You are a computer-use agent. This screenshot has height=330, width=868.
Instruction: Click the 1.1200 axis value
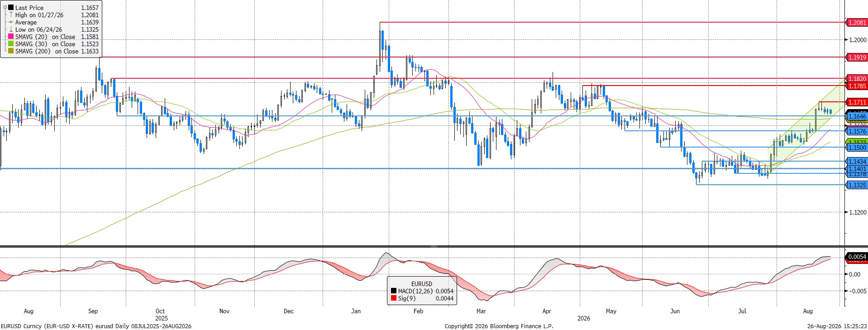[858, 212]
